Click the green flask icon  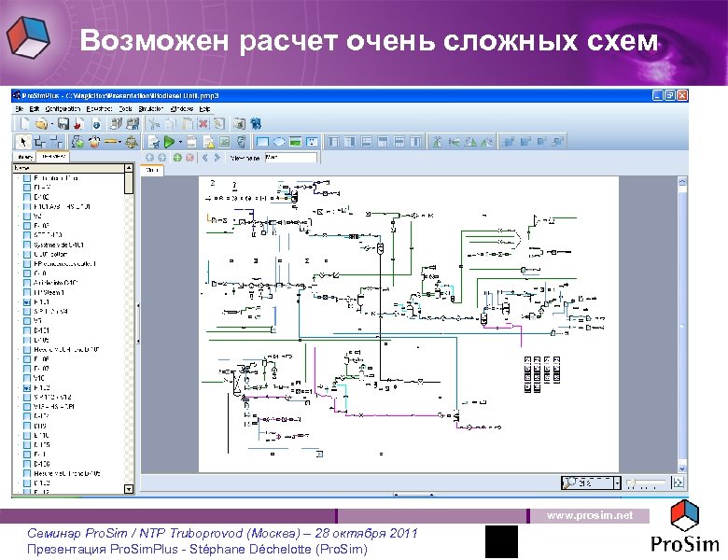click(78, 142)
